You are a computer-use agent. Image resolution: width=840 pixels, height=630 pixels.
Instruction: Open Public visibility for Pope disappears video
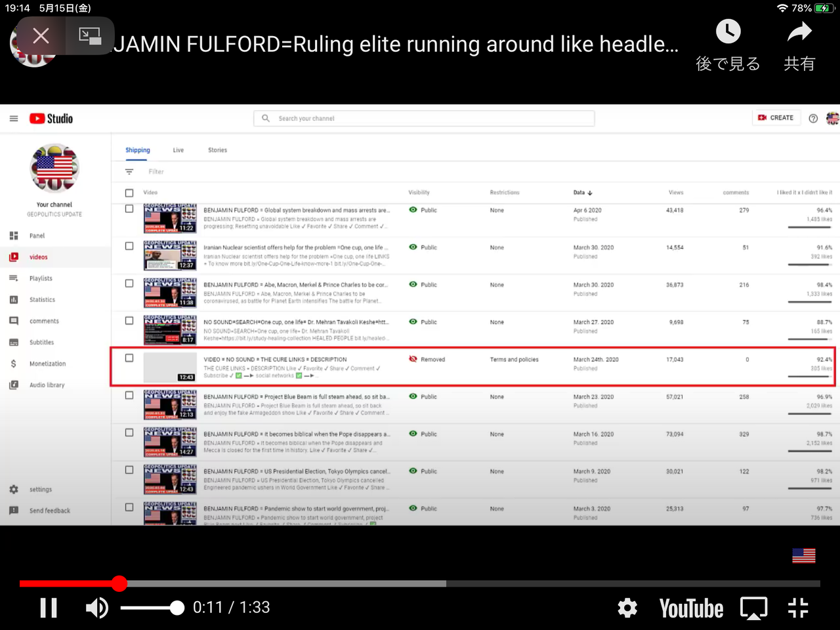tap(423, 434)
